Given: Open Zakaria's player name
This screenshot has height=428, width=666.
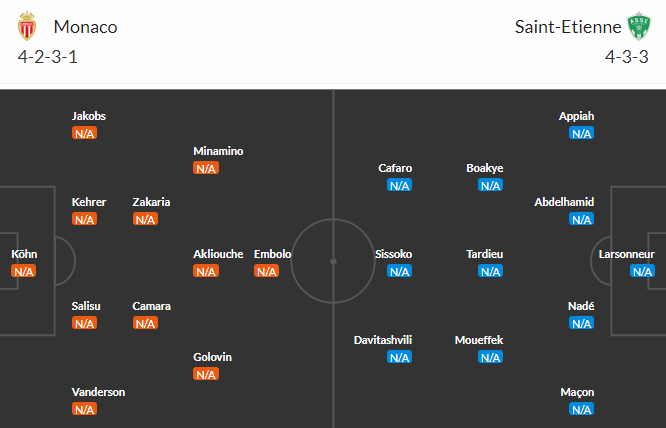Looking at the screenshot, I should click(151, 202).
